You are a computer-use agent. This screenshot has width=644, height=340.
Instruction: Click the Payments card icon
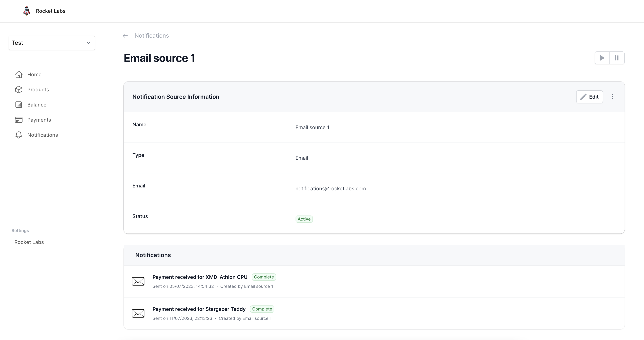click(x=19, y=120)
